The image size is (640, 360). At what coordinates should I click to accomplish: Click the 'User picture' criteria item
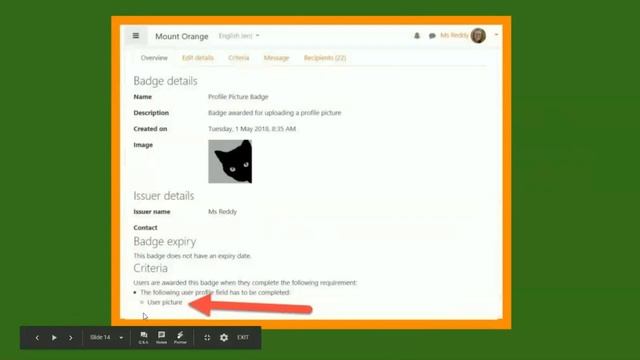pyautogui.click(x=164, y=302)
